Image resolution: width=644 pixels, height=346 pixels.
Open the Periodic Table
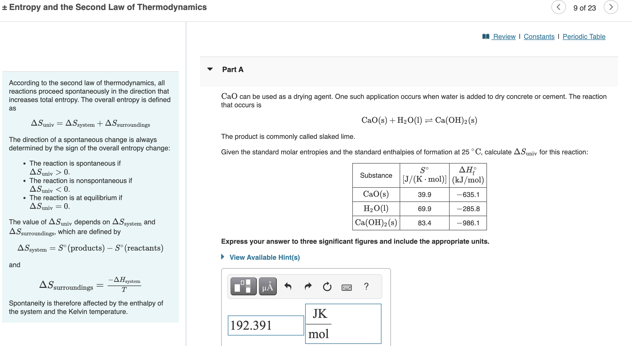[584, 37]
